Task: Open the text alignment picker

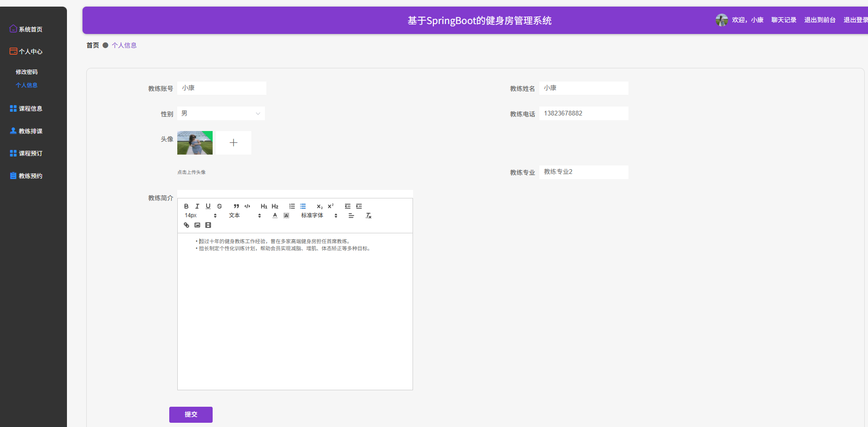Action: (351, 215)
